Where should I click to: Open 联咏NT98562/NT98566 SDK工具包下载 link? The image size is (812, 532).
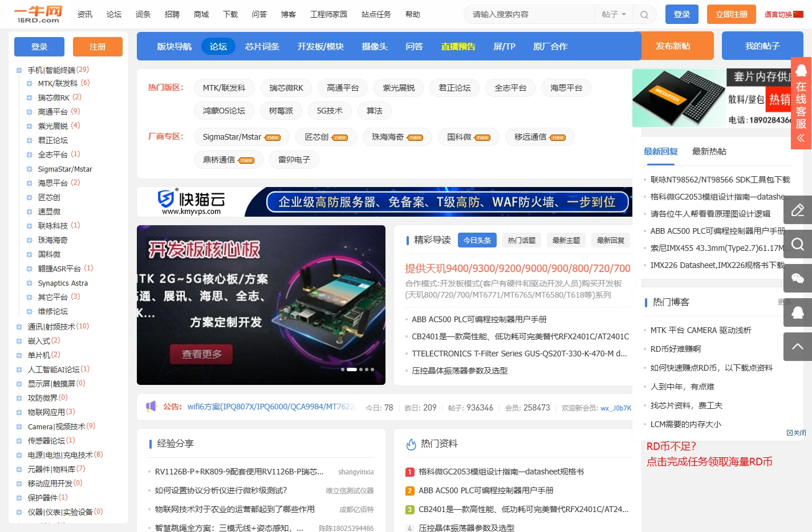[x=720, y=180]
